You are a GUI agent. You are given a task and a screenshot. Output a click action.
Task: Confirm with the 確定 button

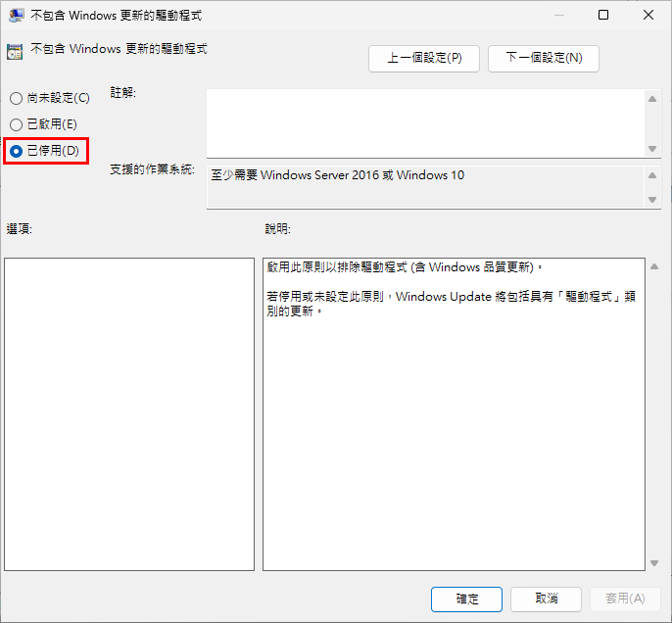click(466, 599)
